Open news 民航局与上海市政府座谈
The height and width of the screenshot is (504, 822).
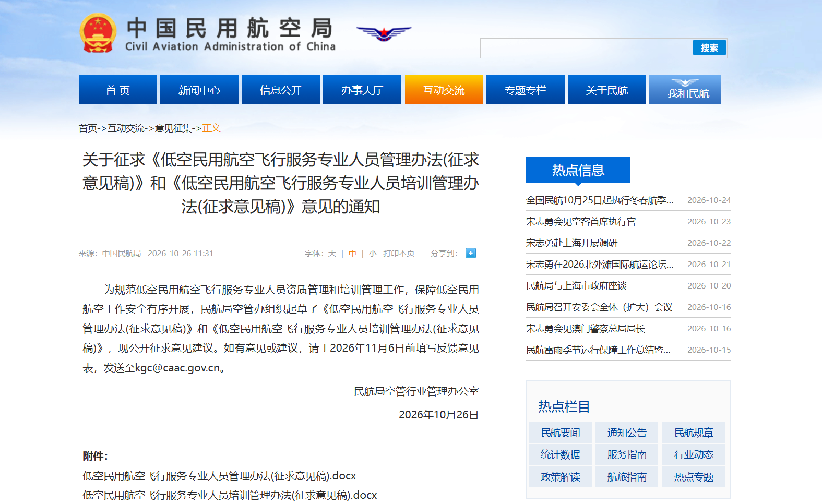pos(577,286)
